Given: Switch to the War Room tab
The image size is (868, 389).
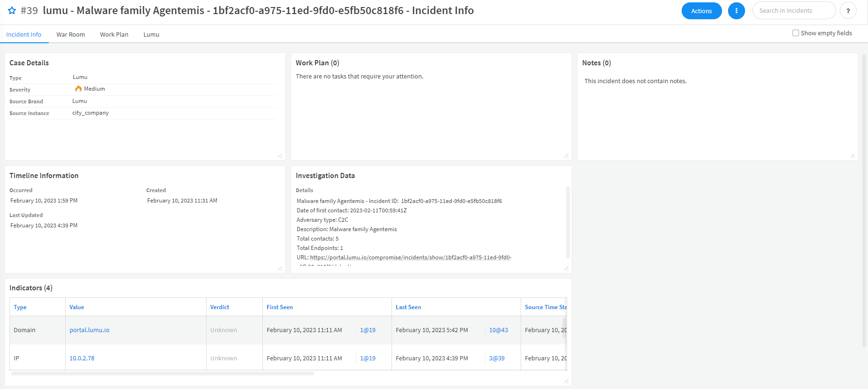Looking at the screenshot, I should 70,34.
